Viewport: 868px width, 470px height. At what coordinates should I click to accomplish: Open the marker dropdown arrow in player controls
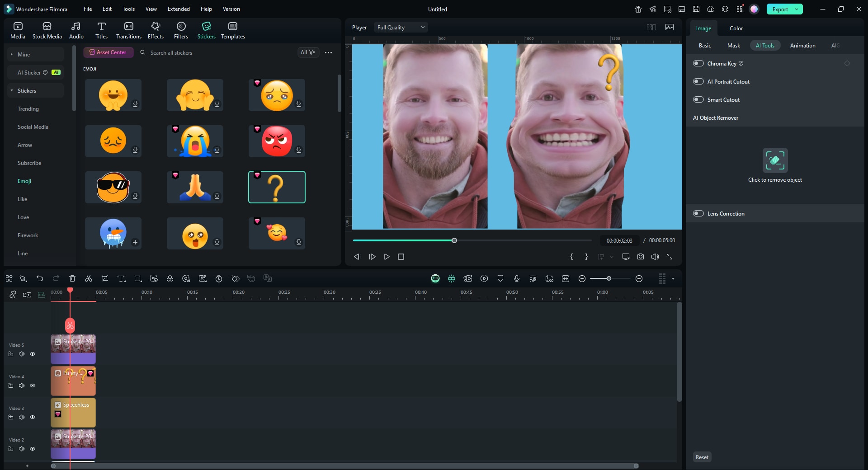[x=612, y=257]
